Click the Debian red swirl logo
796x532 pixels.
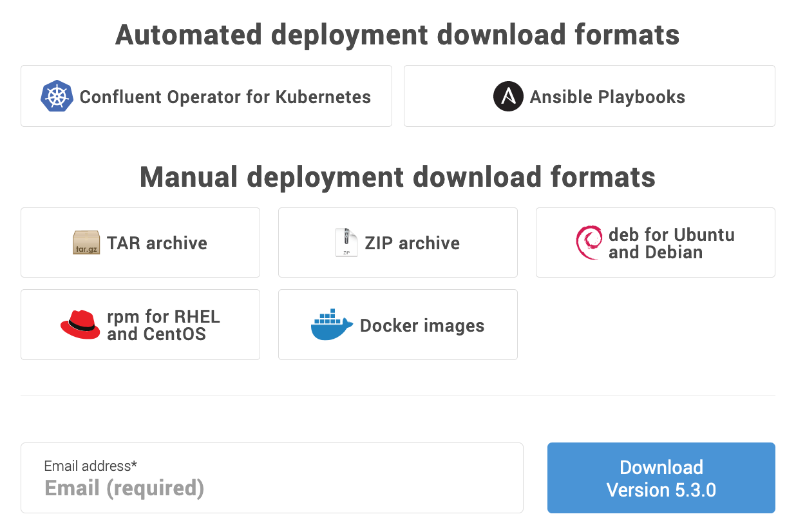589,243
